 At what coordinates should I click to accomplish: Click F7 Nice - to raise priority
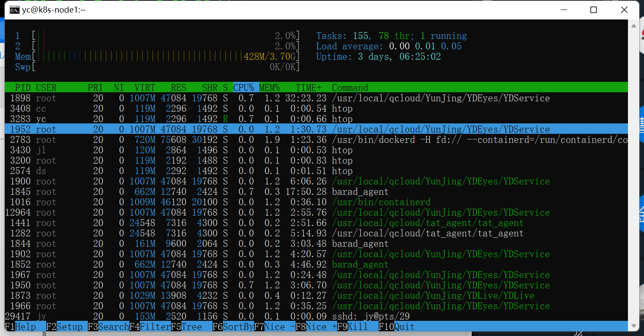[275, 326]
